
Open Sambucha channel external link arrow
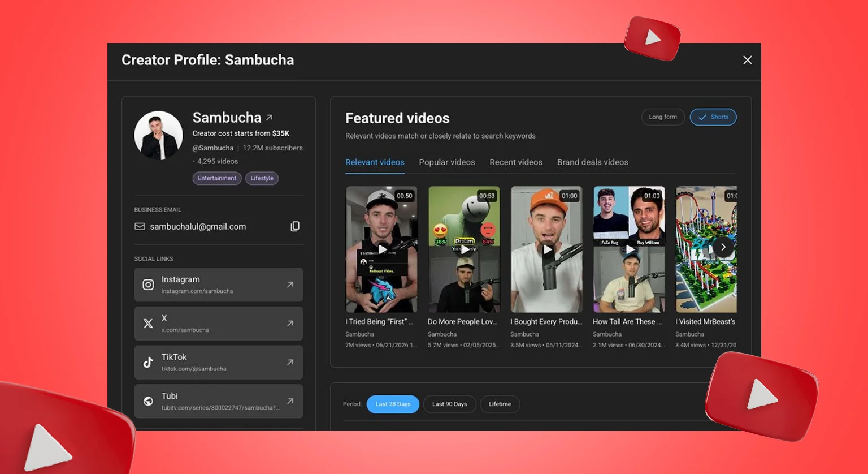tap(269, 118)
